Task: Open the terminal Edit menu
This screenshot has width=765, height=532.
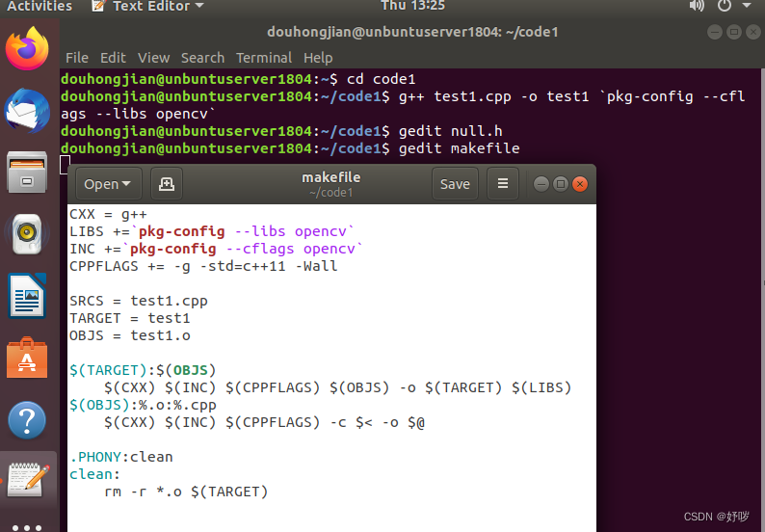Action: click(x=113, y=58)
